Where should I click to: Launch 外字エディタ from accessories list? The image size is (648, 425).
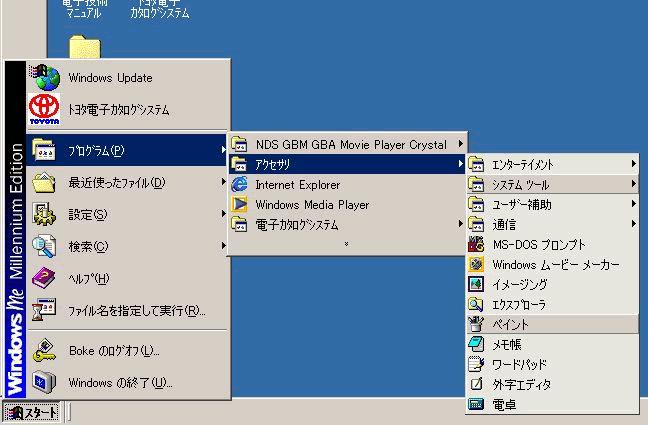[x=553, y=384]
